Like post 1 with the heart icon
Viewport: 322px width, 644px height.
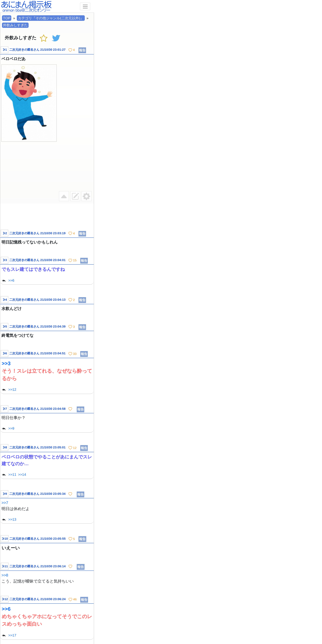click(70, 50)
